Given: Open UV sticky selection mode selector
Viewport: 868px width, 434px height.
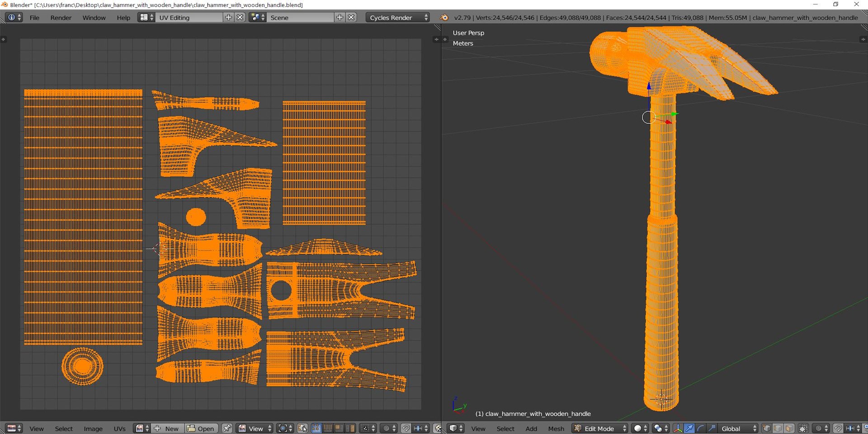Looking at the screenshot, I should 368,428.
